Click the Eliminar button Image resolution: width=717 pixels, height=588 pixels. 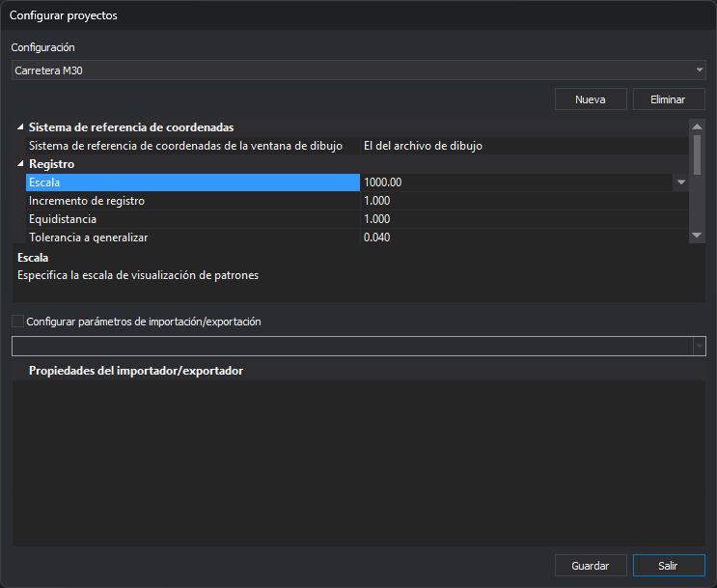(669, 99)
